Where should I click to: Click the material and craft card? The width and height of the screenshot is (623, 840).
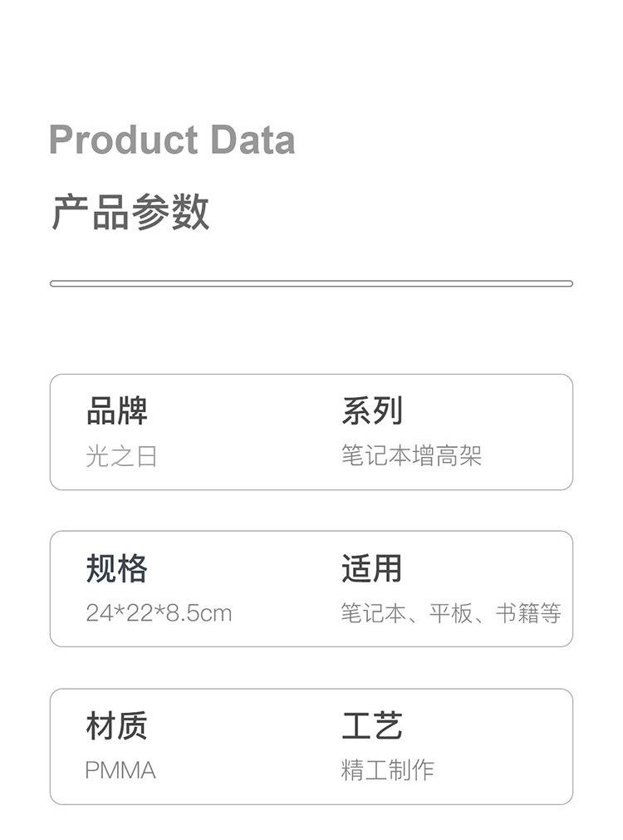click(311, 746)
